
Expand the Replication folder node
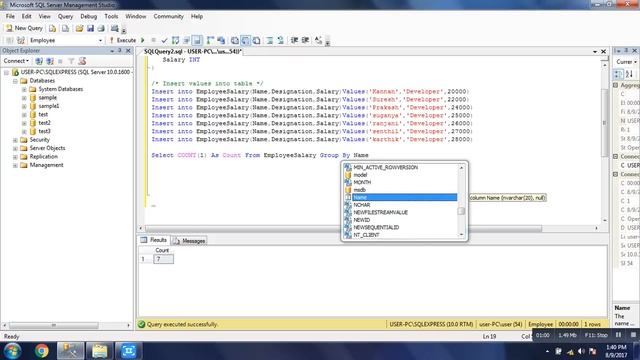pyautogui.click(x=15, y=157)
